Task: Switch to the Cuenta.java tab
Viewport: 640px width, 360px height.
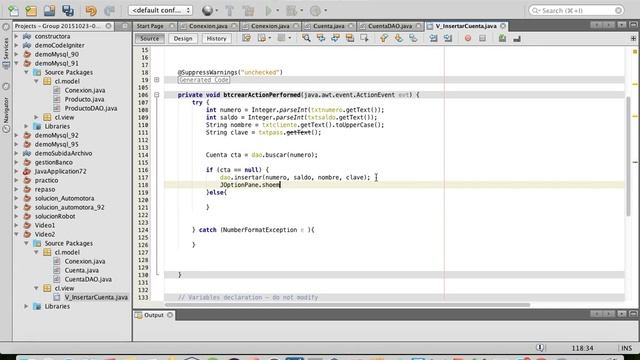Action: pos(329,26)
